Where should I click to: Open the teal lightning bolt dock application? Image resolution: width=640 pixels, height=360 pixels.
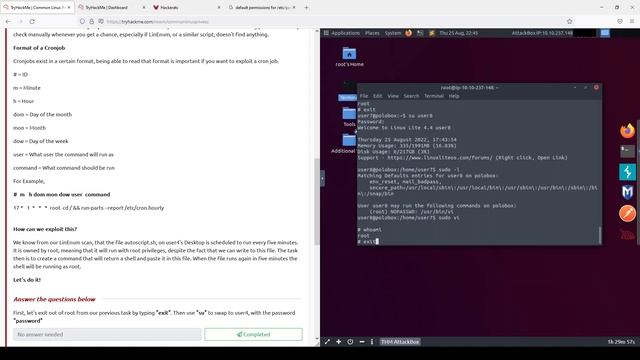point(627,172)
